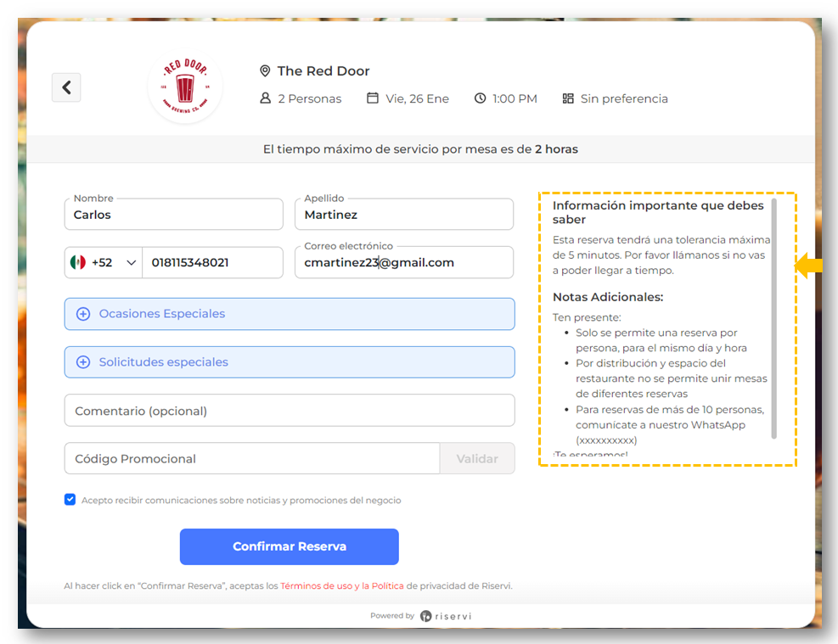Click the The Red Door restaurant name
Viewport: 838px width, 644px height.
pyautogui.click(x=323, y=71)
